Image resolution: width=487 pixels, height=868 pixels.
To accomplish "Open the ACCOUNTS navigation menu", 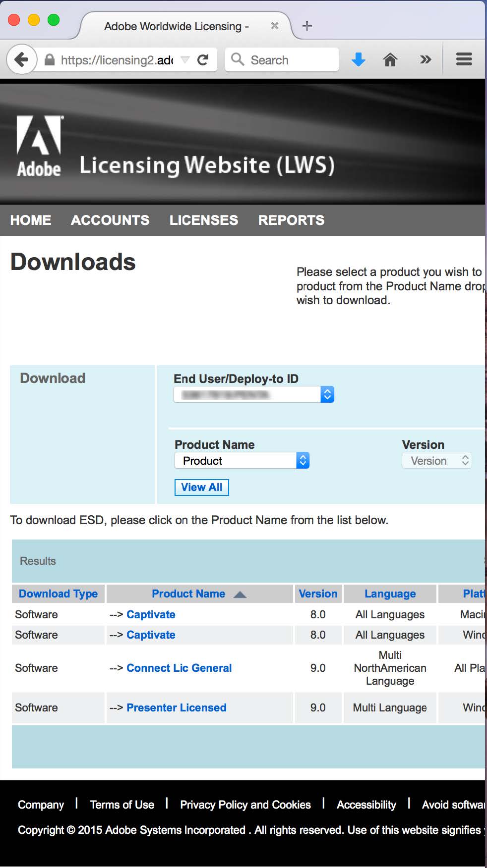I will tap(110, 220).
